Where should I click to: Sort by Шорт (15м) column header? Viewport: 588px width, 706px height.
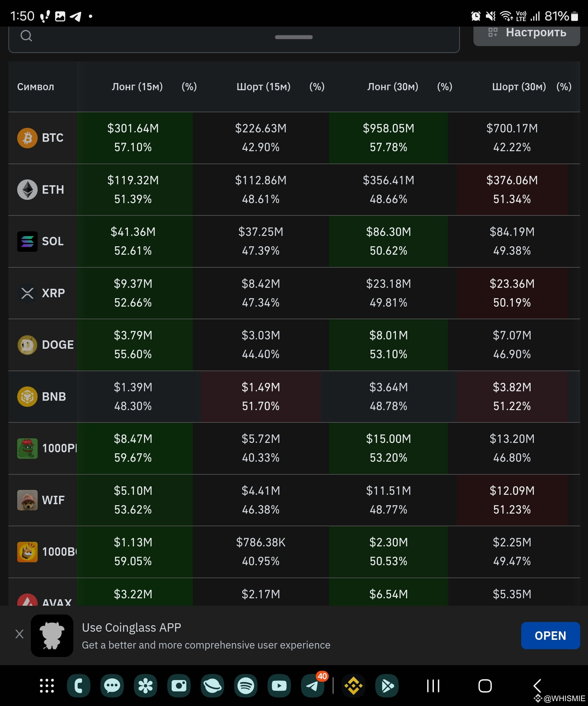point(263,87)
